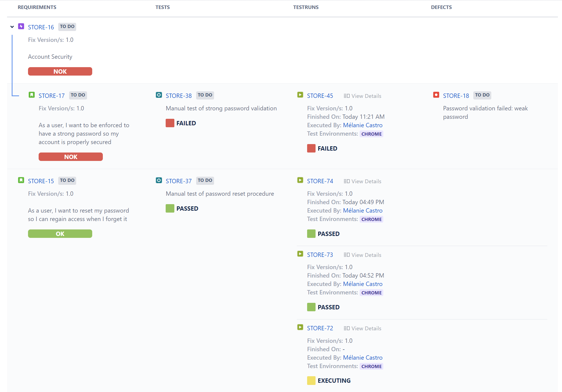Click the TO DO badge of STORE-15
Viewport: 562px width, 392px height.
(67, 181)
